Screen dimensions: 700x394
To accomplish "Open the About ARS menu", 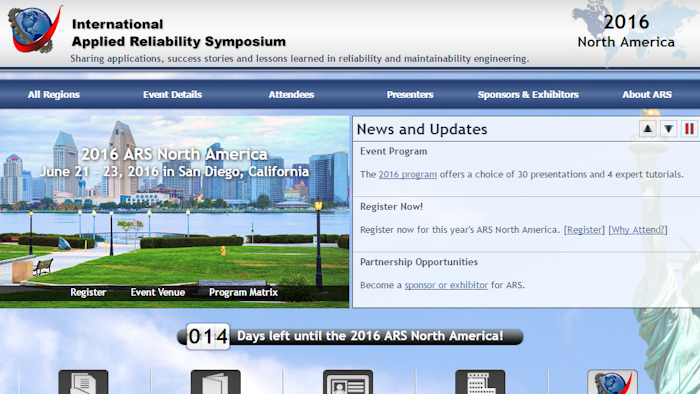I will (647, 95).
